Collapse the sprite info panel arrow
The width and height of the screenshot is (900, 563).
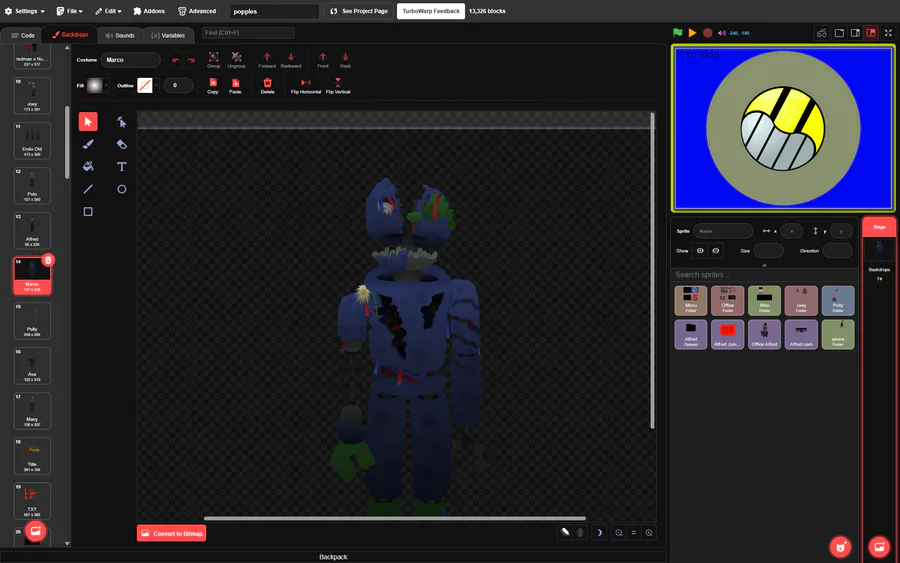tap(764, 265)
